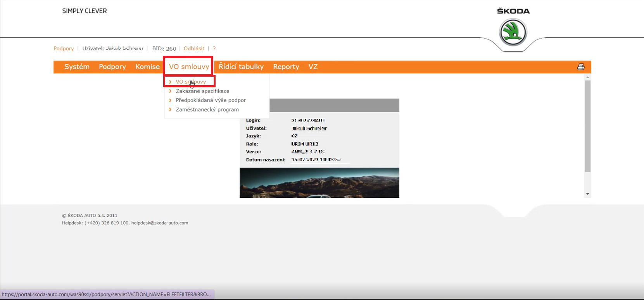Expand the Reporty menu
The image size is (644, 300).
tap(286, 67)
